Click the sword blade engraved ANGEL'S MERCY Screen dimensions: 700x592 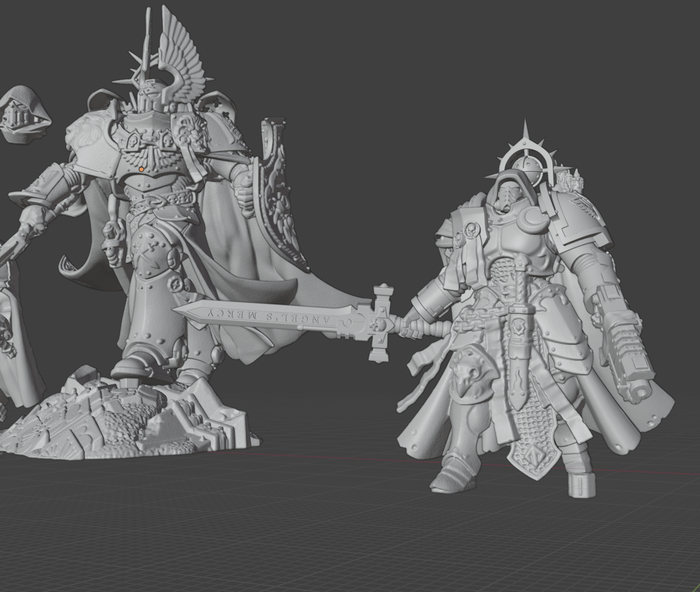click(272, 315)
